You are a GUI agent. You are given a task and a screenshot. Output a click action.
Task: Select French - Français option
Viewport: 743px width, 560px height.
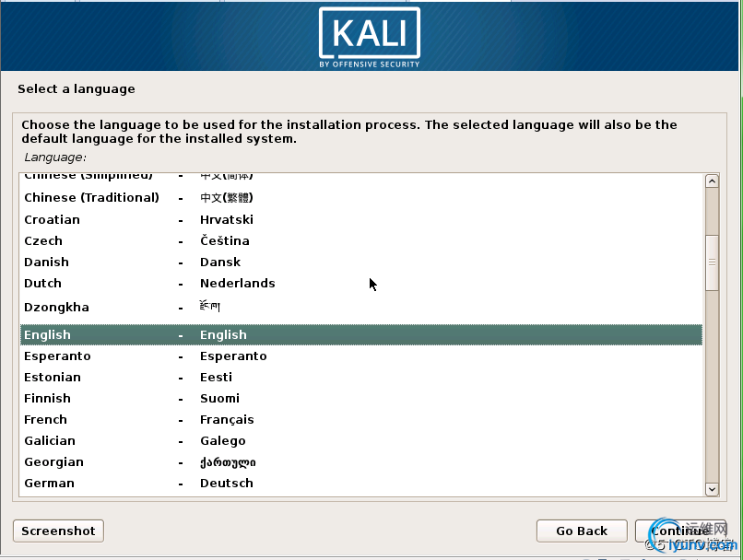pyautogui.click(x=45, y=420)
